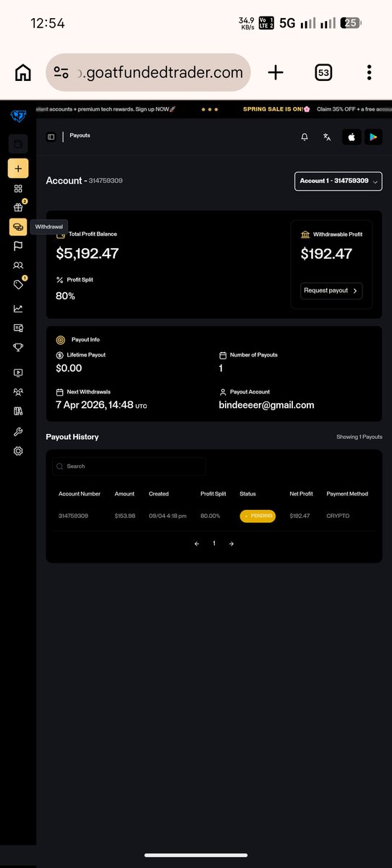Click the Google Play store button
Screen dimensions: 392x868
tap(373, 137)
